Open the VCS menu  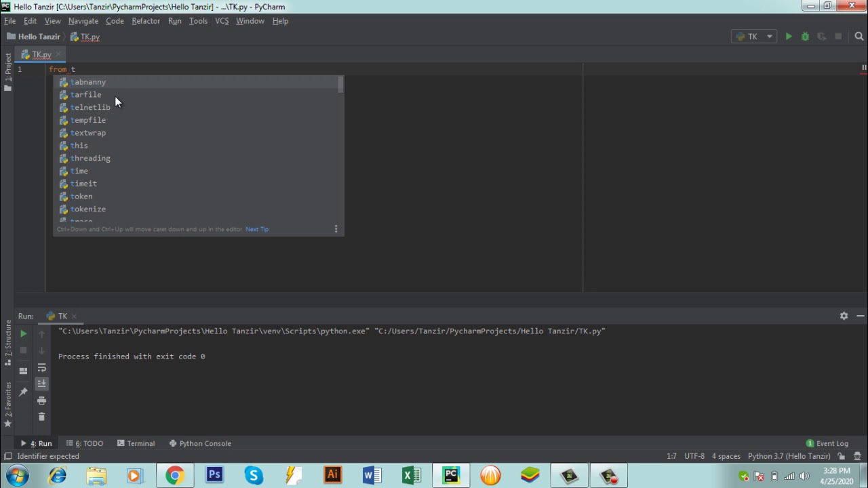point(222,21)
